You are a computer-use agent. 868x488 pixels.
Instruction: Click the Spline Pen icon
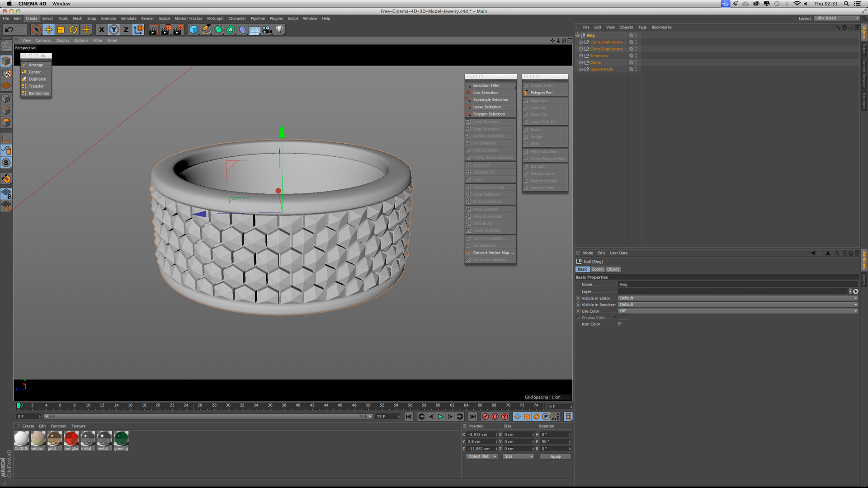[x=206, y=30]
